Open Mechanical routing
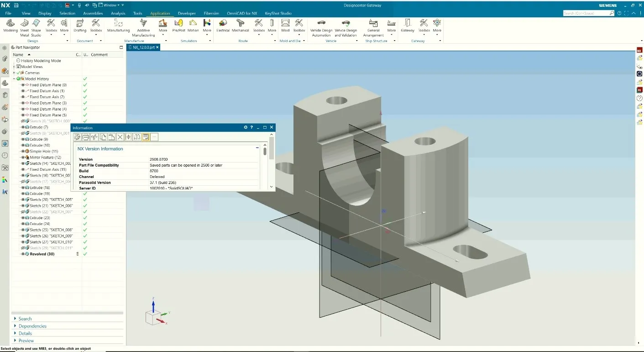The width and height of the screenshot is (644, 352). pos(240,26)
